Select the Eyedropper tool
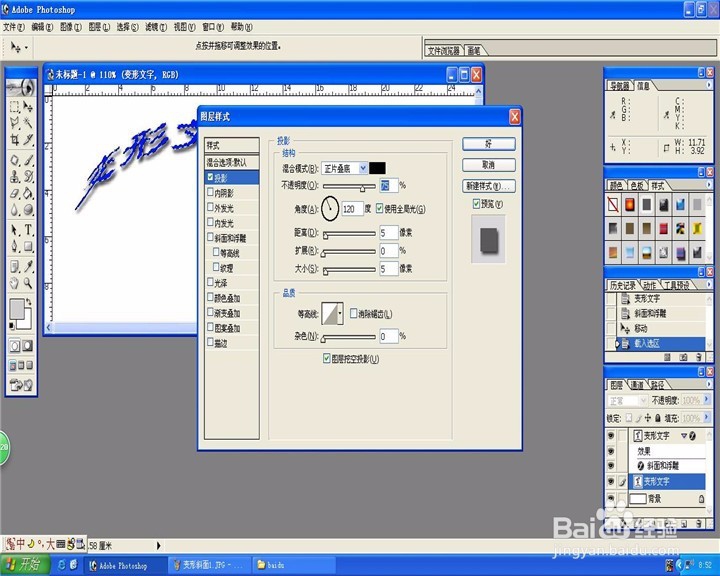The width and height of the screenshot is (720, 576). click(28, 266)
